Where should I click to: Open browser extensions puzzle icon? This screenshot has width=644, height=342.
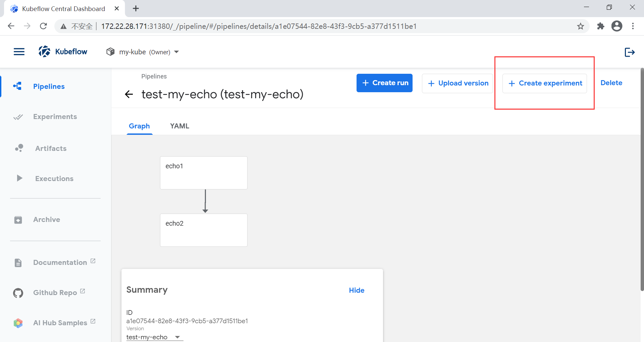601,26
